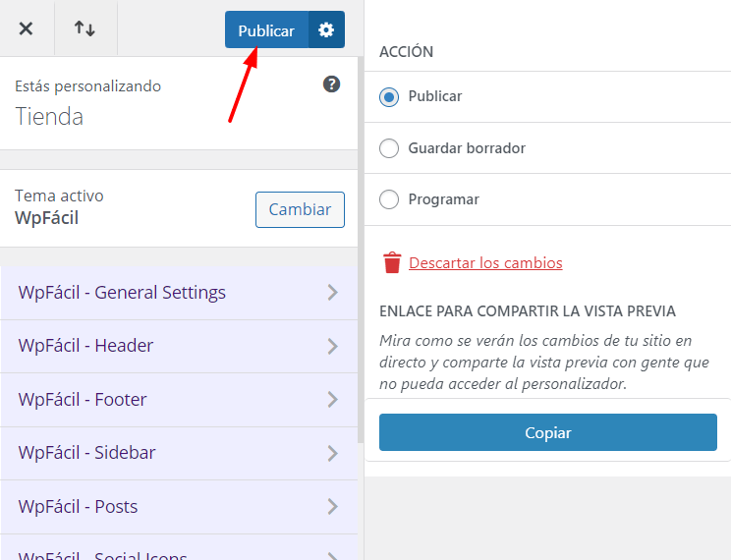The height and width of the screenshot is (560, 731).
Task: Click ENLACE PARA COMPARTIR LA VISTA PREVIA heading
Action: pyautogui.click(x=528, y=311)
